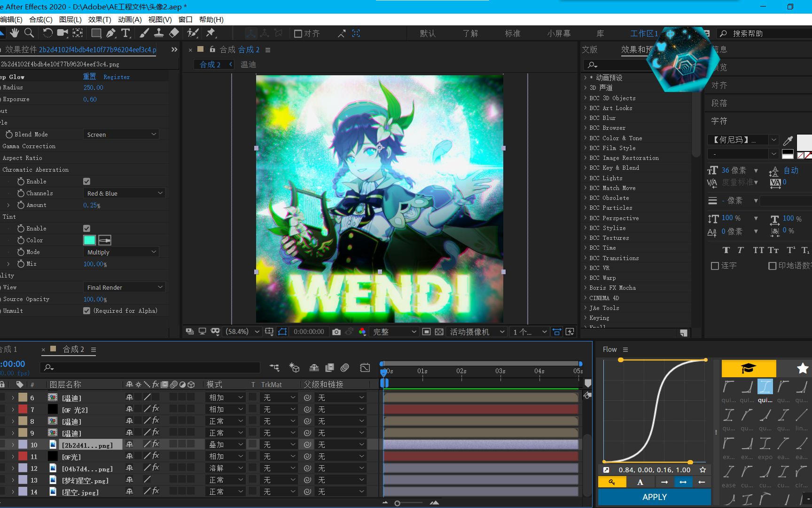Enable frame blending icon in timeline

click(329, 367)
